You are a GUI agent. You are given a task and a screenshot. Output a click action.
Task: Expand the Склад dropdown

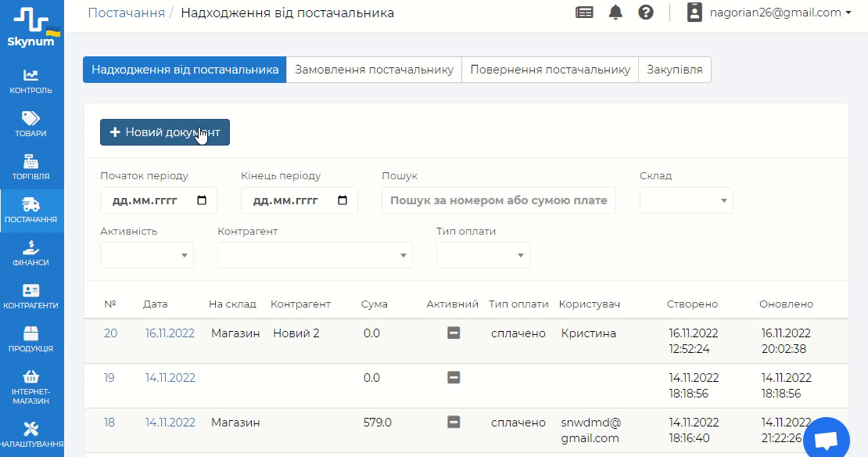[686, 200]
